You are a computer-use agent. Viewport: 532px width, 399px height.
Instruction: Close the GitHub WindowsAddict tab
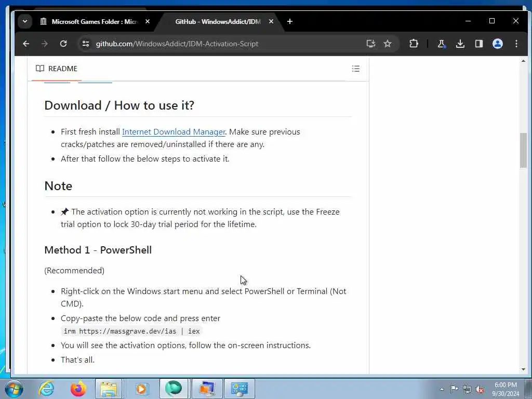(x=271, y=21)
